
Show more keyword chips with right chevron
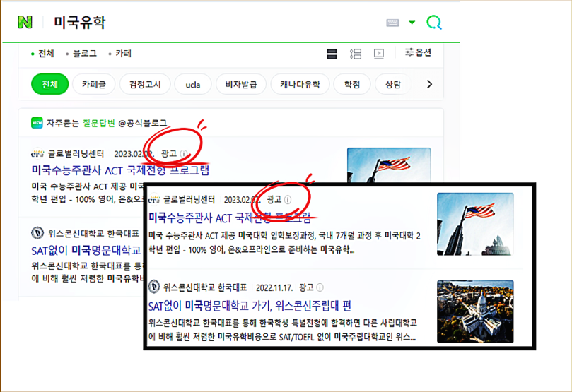point(429,84)
